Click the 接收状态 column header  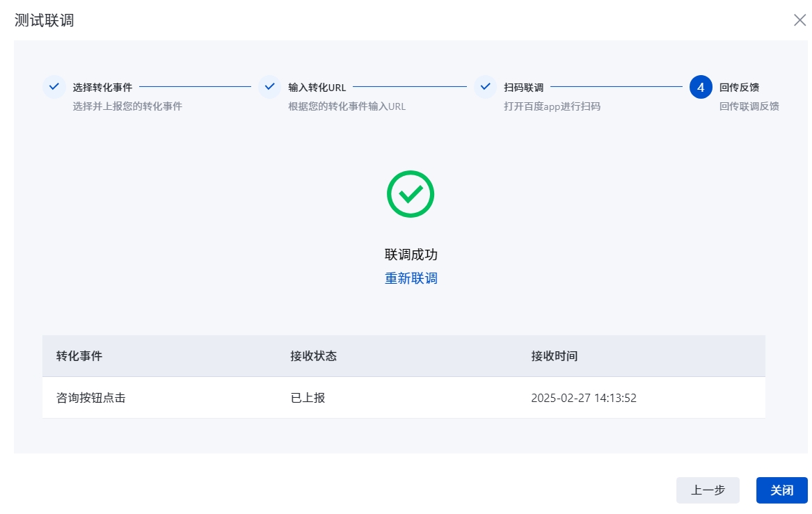click(x=313, y=356)
